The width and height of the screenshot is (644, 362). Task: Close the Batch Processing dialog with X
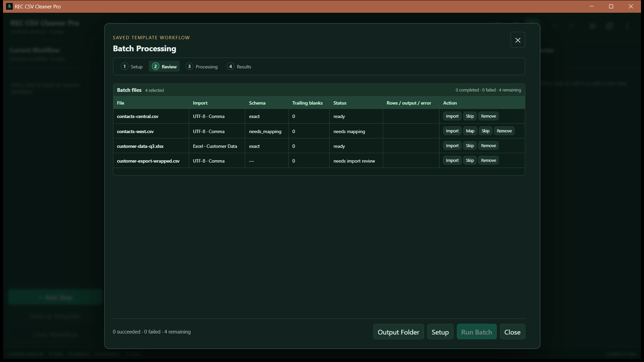click(518, 40)
